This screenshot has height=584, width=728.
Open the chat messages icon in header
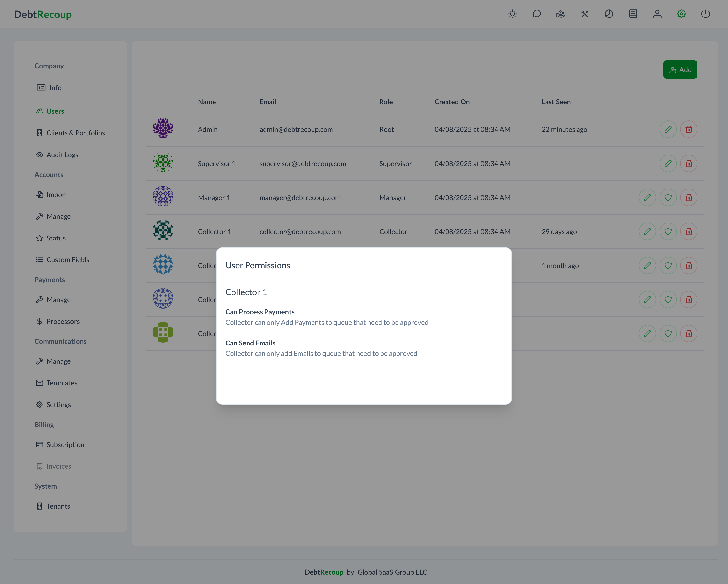537,14
